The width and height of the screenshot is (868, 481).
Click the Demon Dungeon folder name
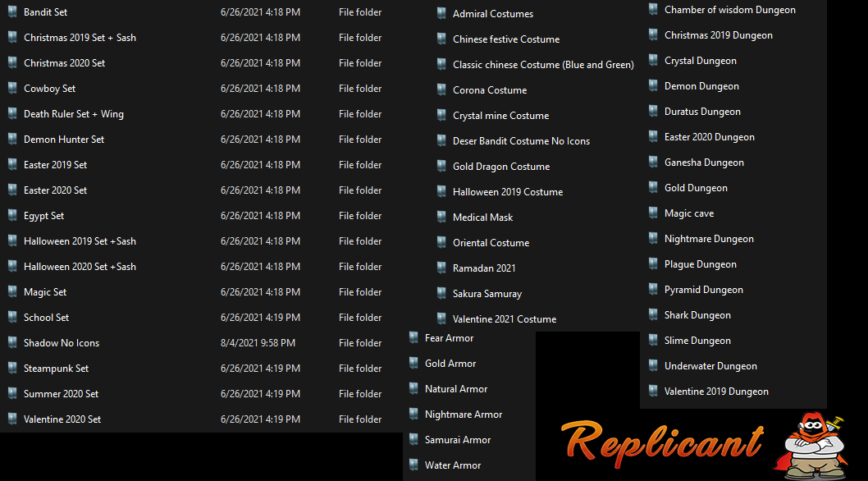(x=701, y=86)
